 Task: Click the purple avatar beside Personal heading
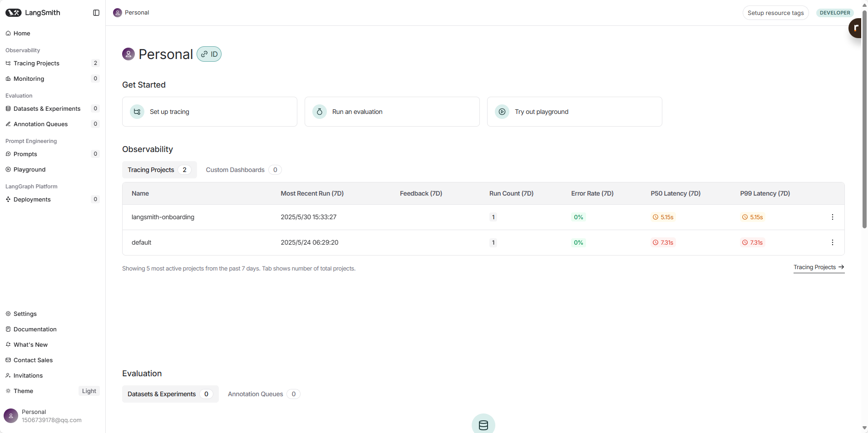(x=128, y=54)
